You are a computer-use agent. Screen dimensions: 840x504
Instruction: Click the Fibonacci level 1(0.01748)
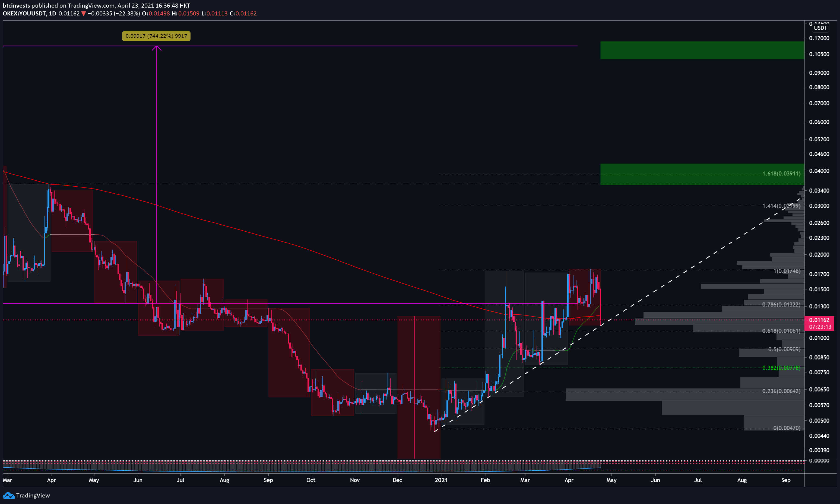(x=787, y=271)
